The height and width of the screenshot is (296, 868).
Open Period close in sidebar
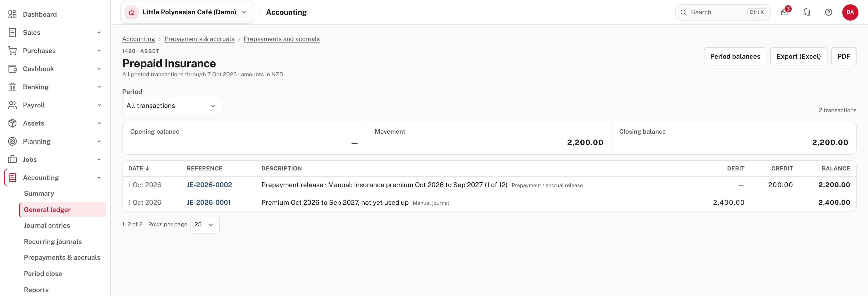pyautogui.click(x=43, y=274)
